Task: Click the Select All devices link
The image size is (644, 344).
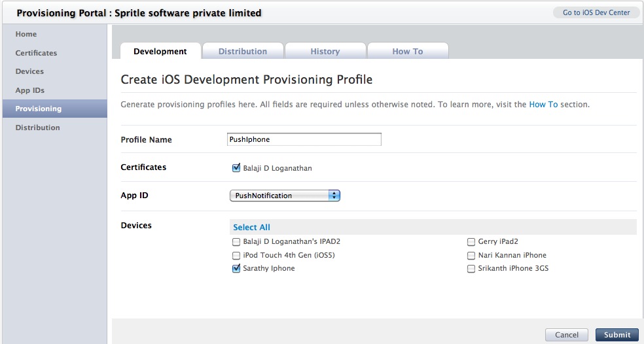Action: [x=251, y=228]
